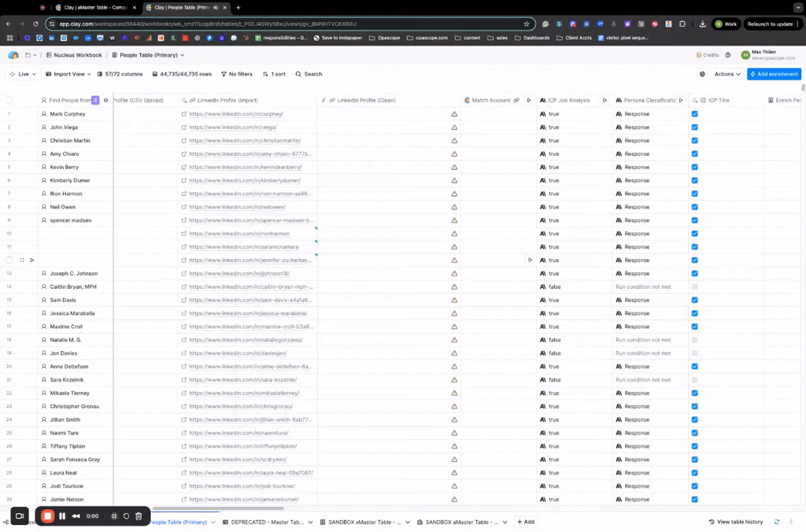
Task: Expand the Actions dropdown
Action: [727, 74]
